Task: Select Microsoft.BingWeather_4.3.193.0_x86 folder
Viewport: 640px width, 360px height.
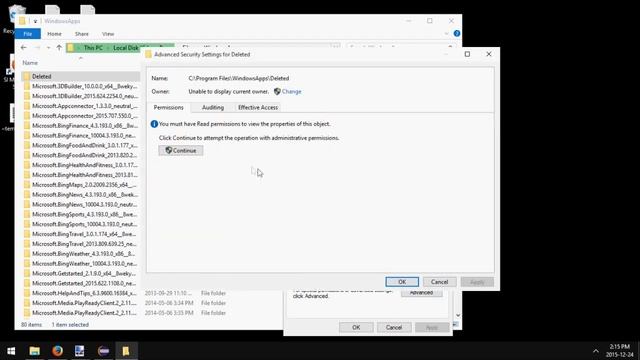Action: tap(81, 253)
